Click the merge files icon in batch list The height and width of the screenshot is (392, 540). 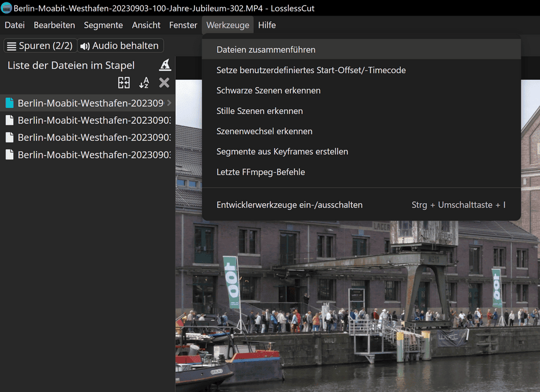pos(124,83)
